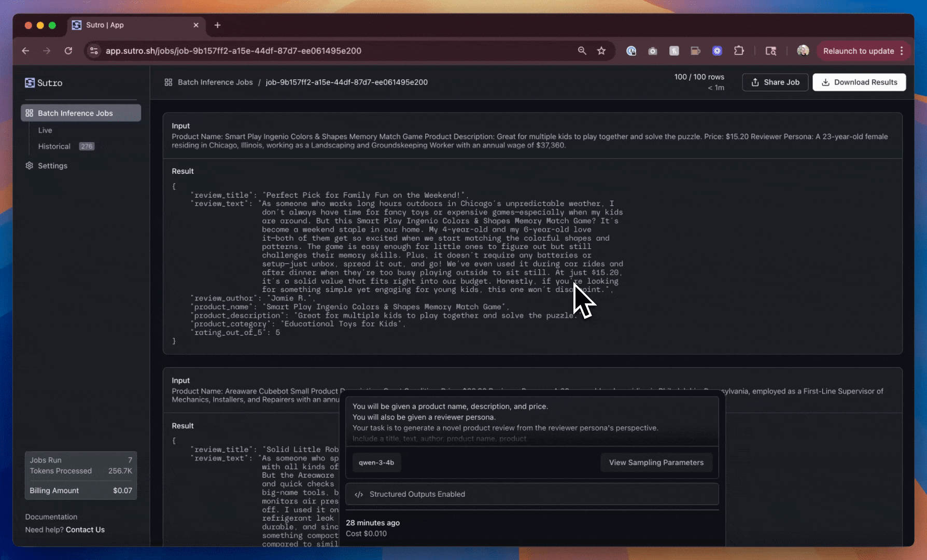
Task: Click the first Input product description text
Action: coord(530,141)
